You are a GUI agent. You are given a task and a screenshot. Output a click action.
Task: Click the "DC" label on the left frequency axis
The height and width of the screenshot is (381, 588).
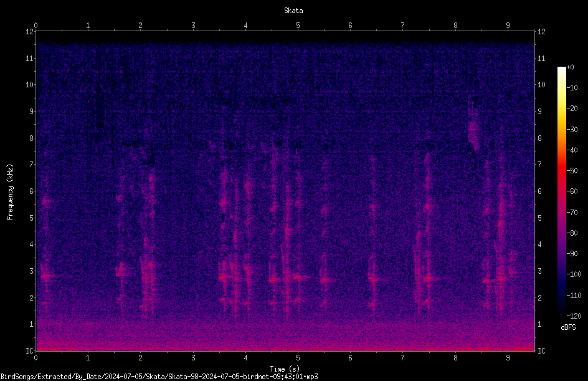[x=29, y=351]
